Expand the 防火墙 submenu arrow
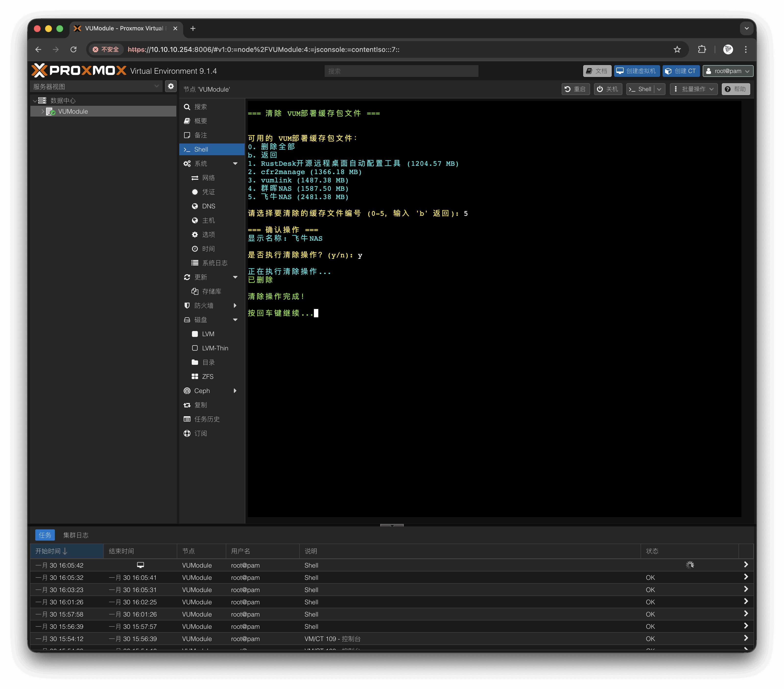The width and height of the screenshot is (784, 689). click(235, 305)
